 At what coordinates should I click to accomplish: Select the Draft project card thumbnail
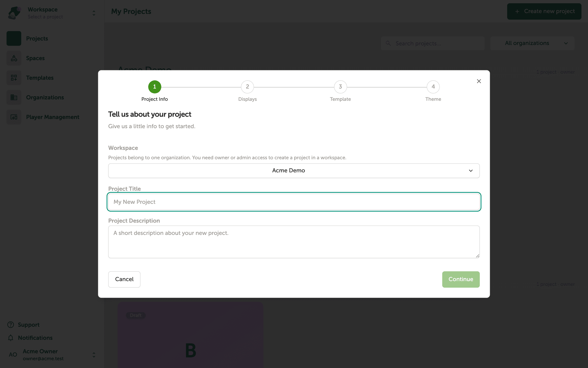click(x=190, y=335)
